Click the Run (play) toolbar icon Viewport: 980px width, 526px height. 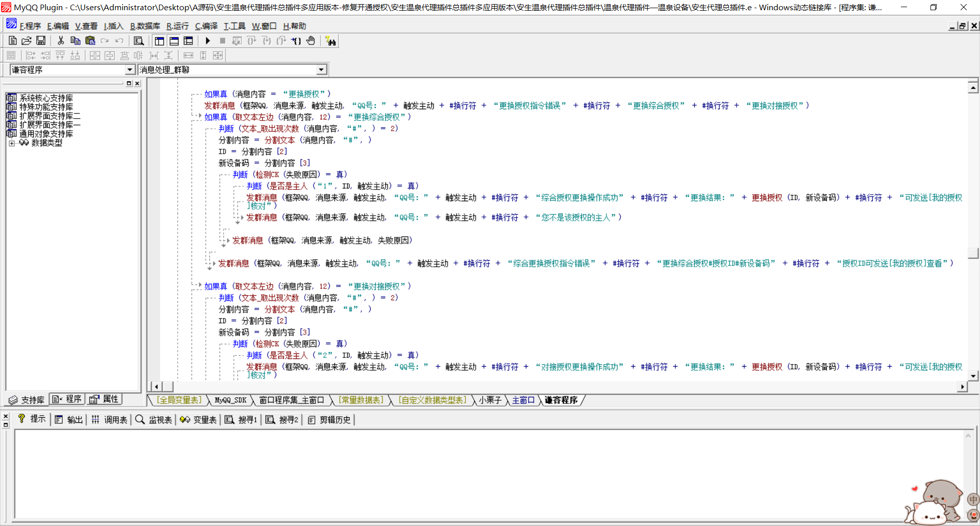click(x=208, y=41)
